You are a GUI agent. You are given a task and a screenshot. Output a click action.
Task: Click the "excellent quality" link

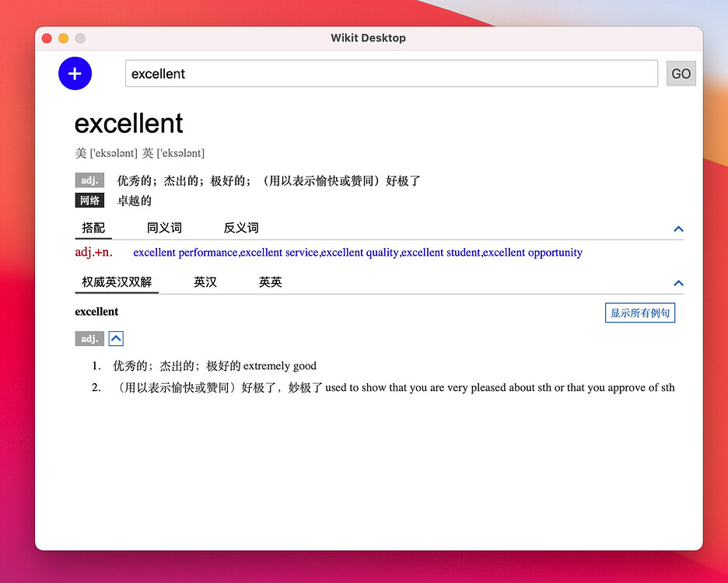click(x=359, y=252)
